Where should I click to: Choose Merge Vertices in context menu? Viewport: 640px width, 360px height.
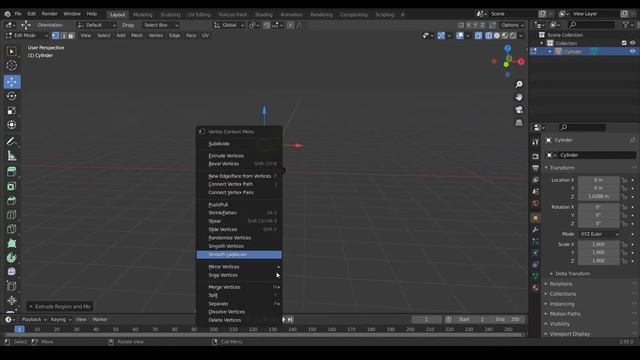pos(239,287)
